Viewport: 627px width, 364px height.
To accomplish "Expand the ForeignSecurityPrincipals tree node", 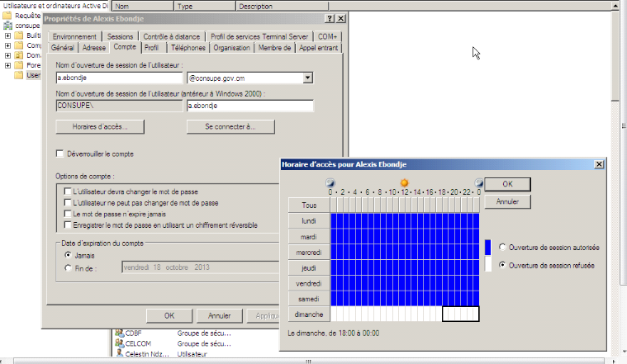I will click(x=7, y=65).
